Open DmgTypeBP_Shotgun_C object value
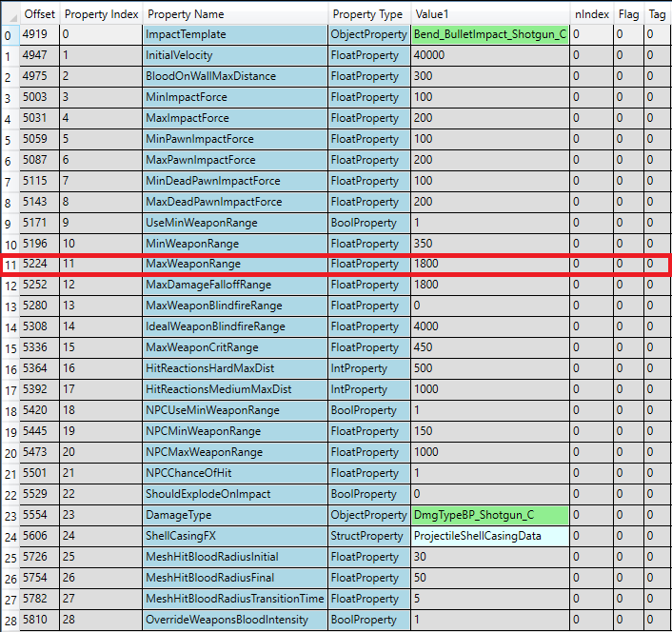 [490, 516]
